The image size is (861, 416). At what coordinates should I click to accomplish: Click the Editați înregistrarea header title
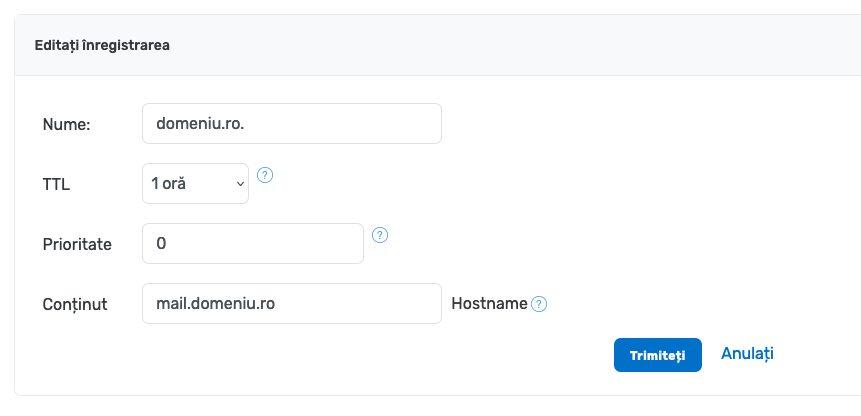click(102, 46)
